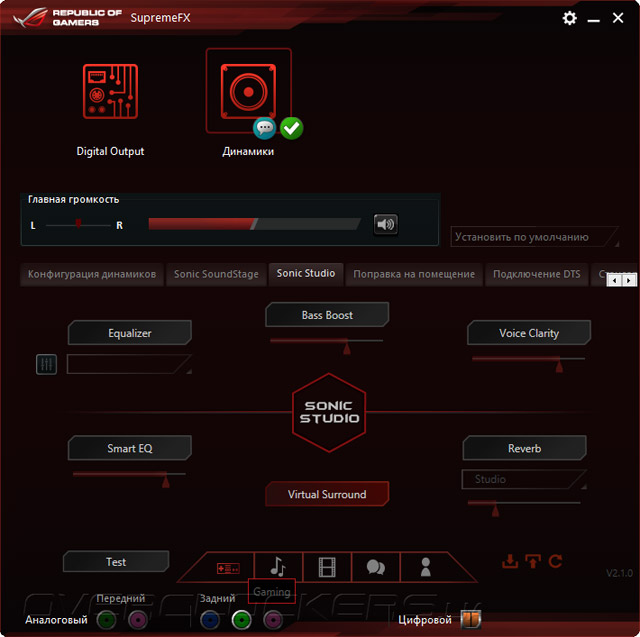Viewport: 640px width, 637px height.
Task: Switch to the Sonic Studio tab
Action: (x=306, y=273)
